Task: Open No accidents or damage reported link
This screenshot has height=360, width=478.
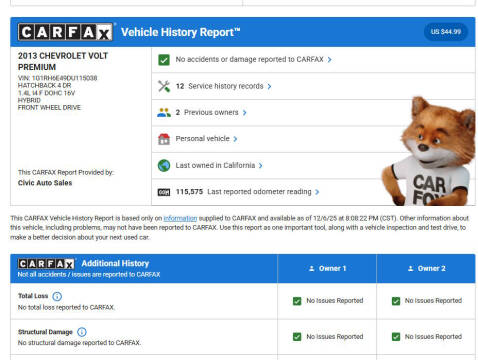Action: [249, 59]
